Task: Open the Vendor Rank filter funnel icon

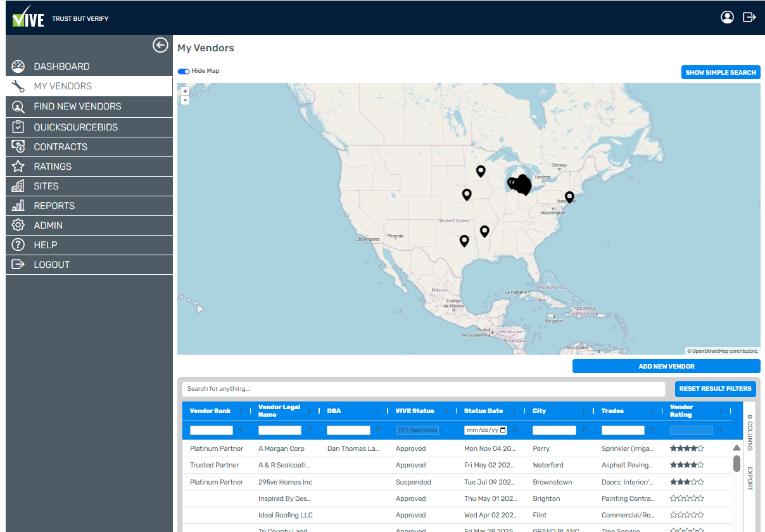Action: pyautogui.click(x=241, y=430)
